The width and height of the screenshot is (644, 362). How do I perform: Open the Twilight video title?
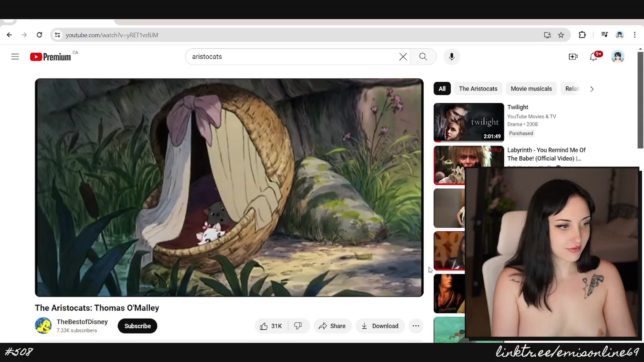click(518, 107)
